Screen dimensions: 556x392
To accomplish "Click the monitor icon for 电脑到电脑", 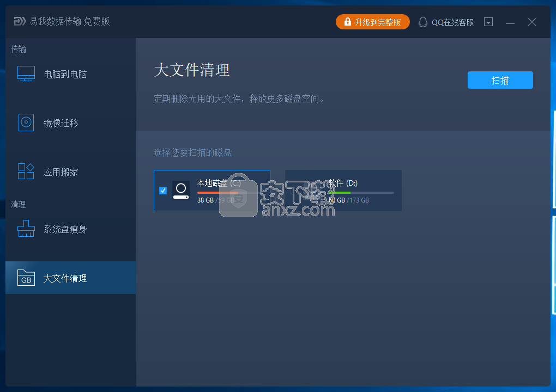I will pyautogui.click(x=26, y=73).
